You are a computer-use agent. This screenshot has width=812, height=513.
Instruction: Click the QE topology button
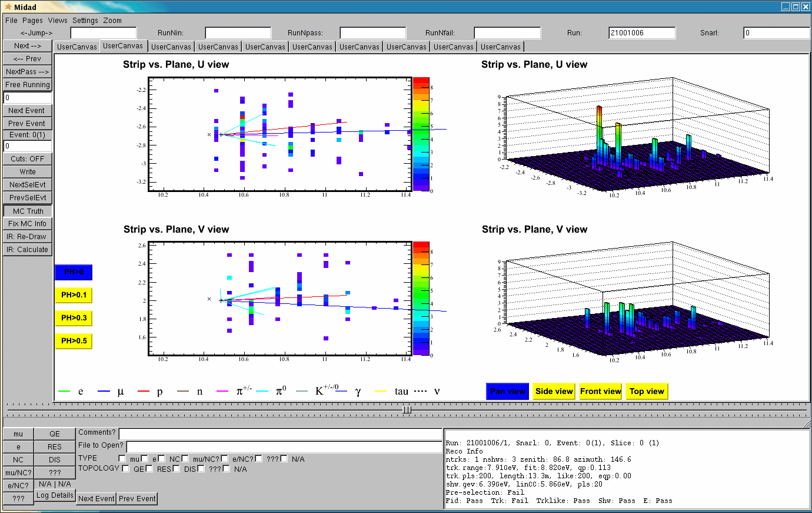click(x=55, y=434)
